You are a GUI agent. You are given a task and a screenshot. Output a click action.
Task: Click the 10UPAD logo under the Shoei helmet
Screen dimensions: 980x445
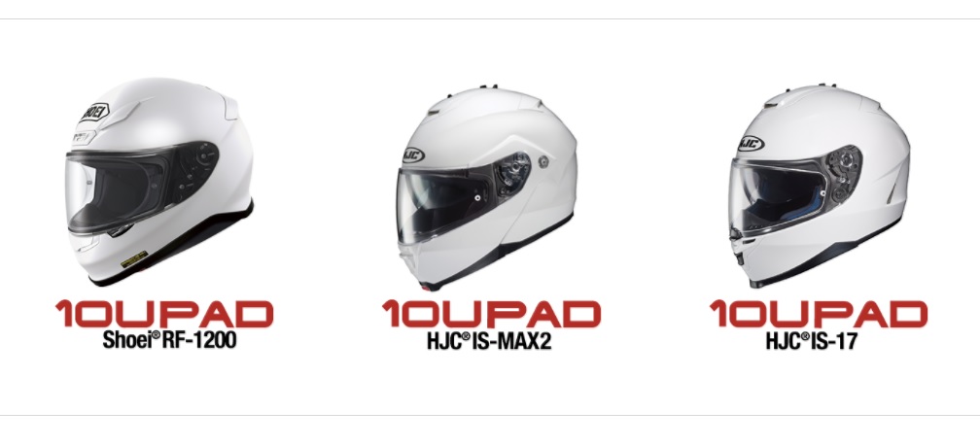click(164, 314)
